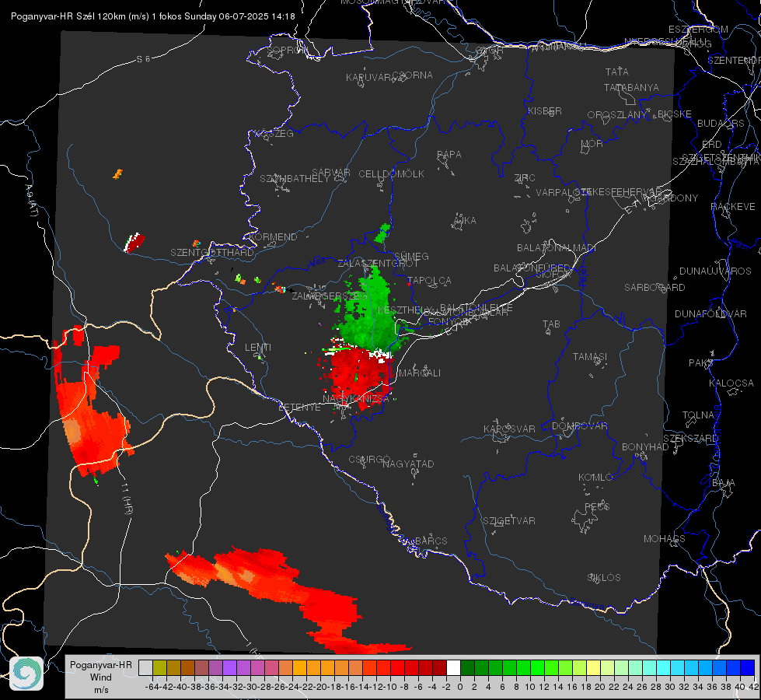Select the LETENYE label
The image size is (761, 700).
299,408
